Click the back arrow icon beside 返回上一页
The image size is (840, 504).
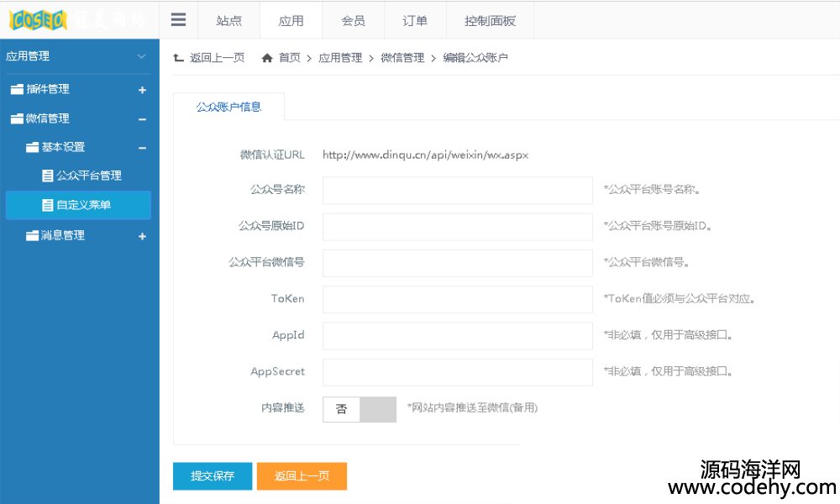179,58
